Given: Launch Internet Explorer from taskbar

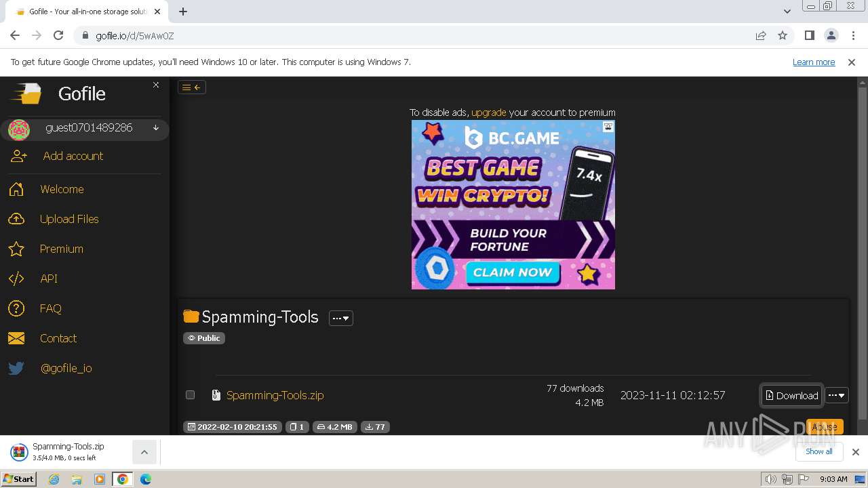Looking at the screenshot, I should (x=54, y=479).
